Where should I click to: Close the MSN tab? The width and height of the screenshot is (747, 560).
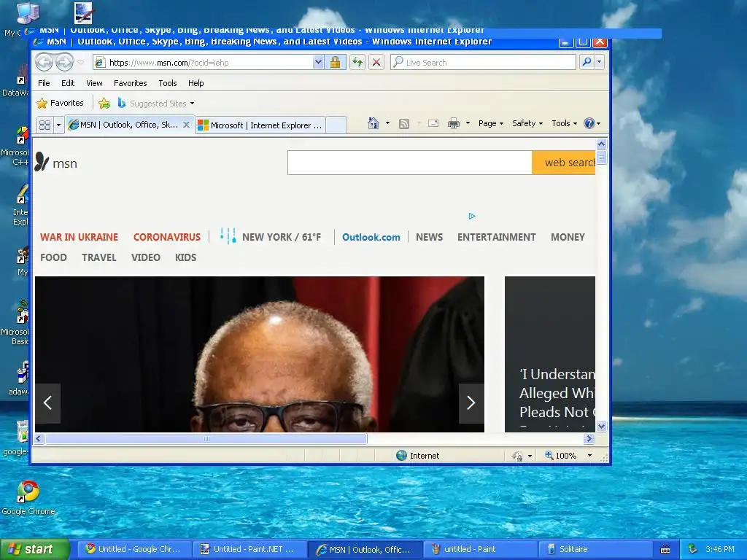point(186,125)
